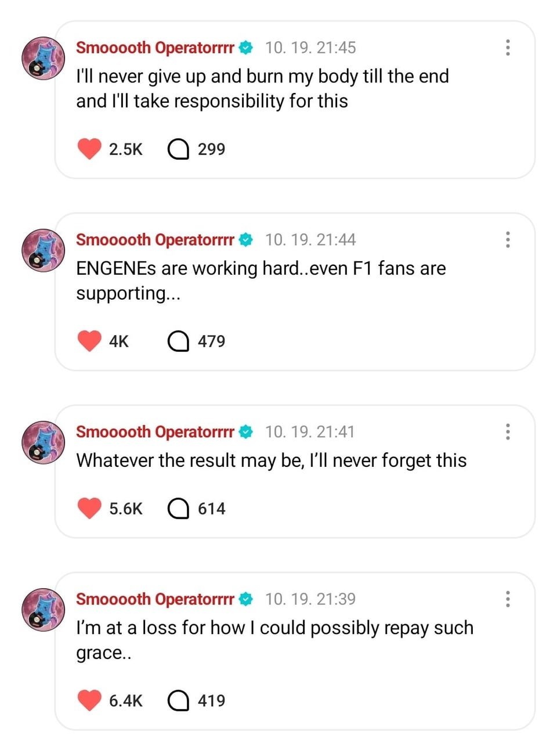This screenshot has height=756, width=557.
Task: Show more options on 21:39 post
Action: (x=508, y=599)
